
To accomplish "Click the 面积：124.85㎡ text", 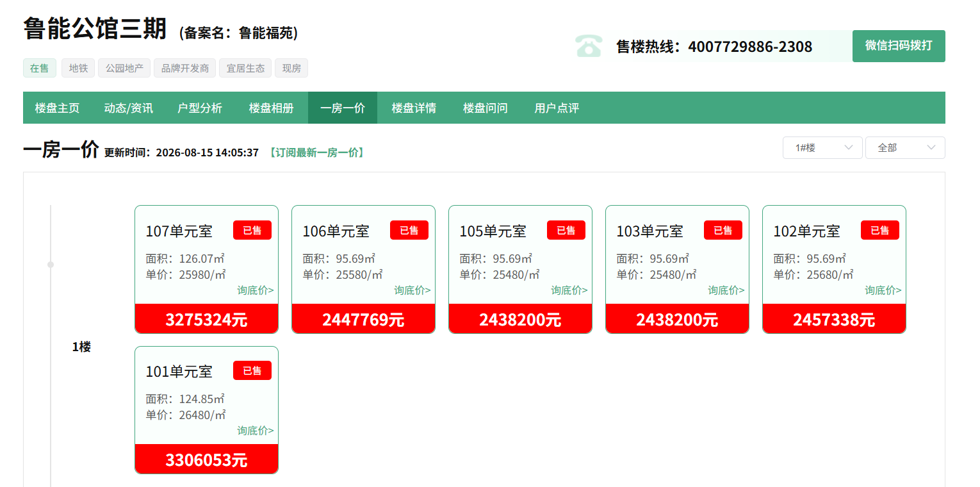I will click(185, 399).
